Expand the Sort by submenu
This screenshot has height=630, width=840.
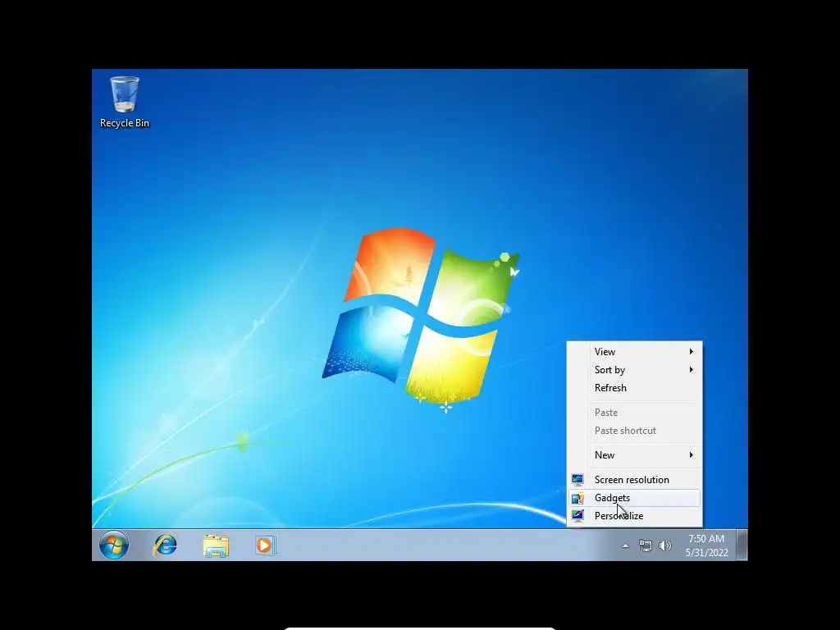coord(635,370)
